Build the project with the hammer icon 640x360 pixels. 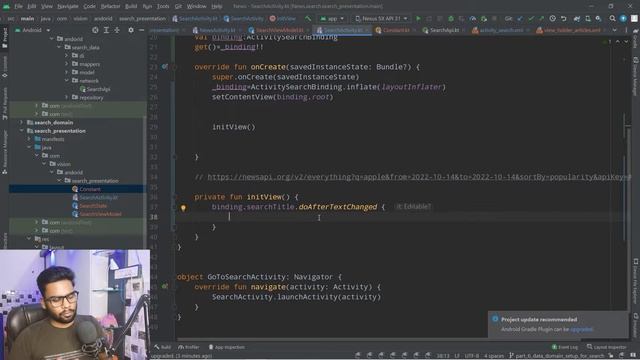click(x=308, y=18)
